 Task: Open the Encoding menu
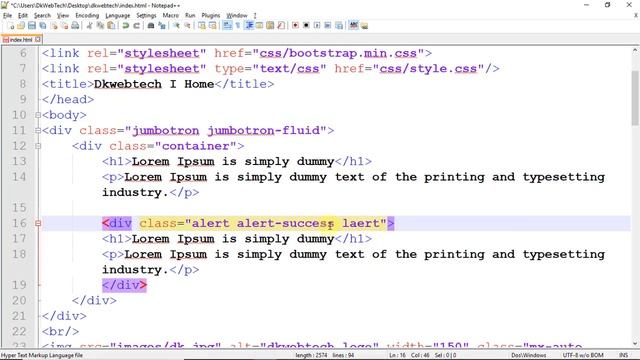point(87,16)
